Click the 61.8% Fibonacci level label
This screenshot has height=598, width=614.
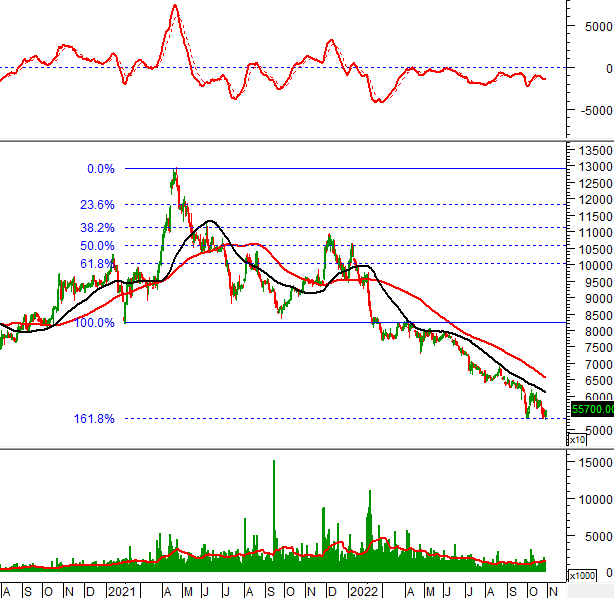pos(98,264)
